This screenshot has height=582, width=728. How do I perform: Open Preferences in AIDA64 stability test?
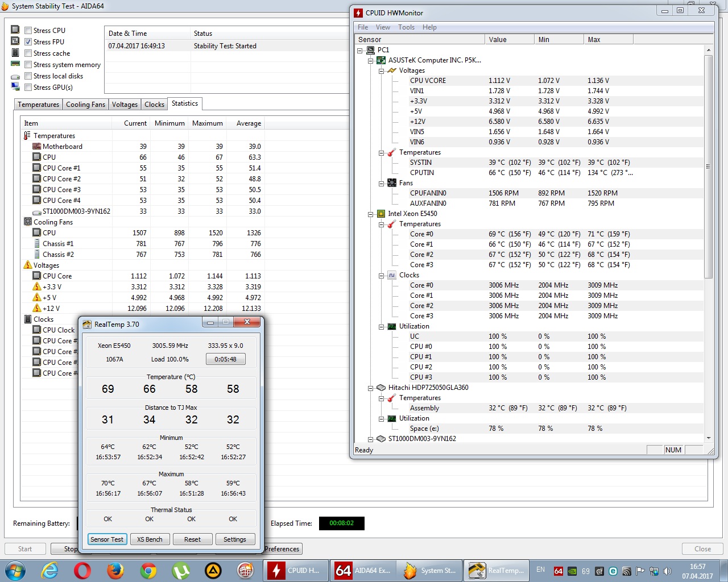pos(282,549)
